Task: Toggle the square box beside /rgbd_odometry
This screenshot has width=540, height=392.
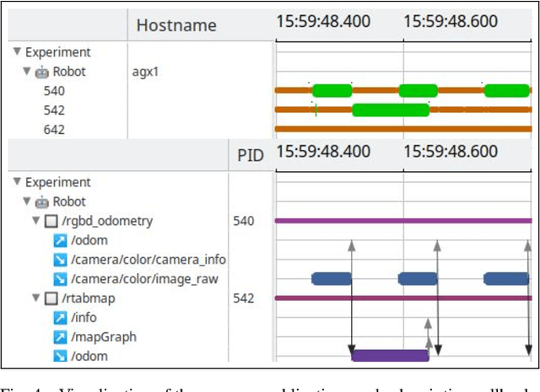Action: tap(51, 221)
